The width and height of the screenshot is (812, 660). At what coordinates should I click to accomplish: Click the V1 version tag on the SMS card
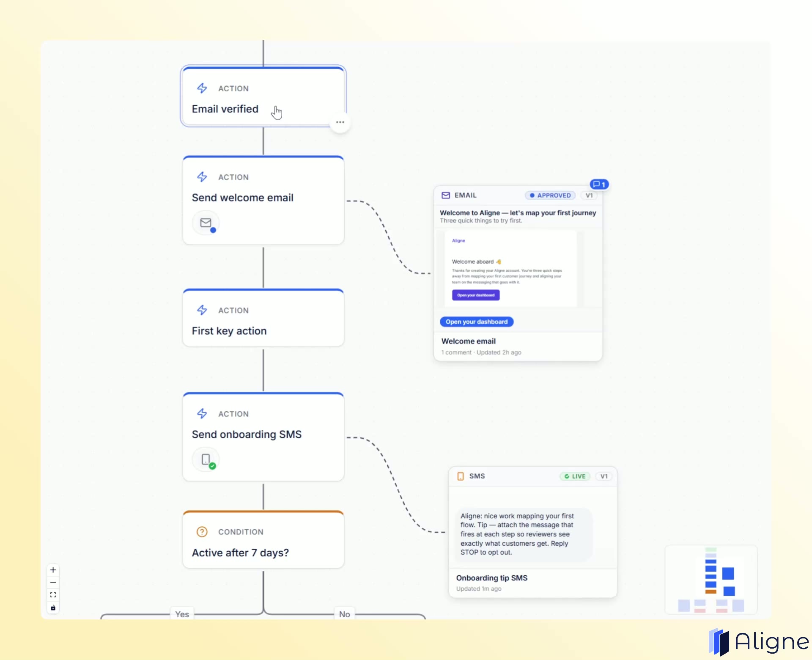pos(604,476)
